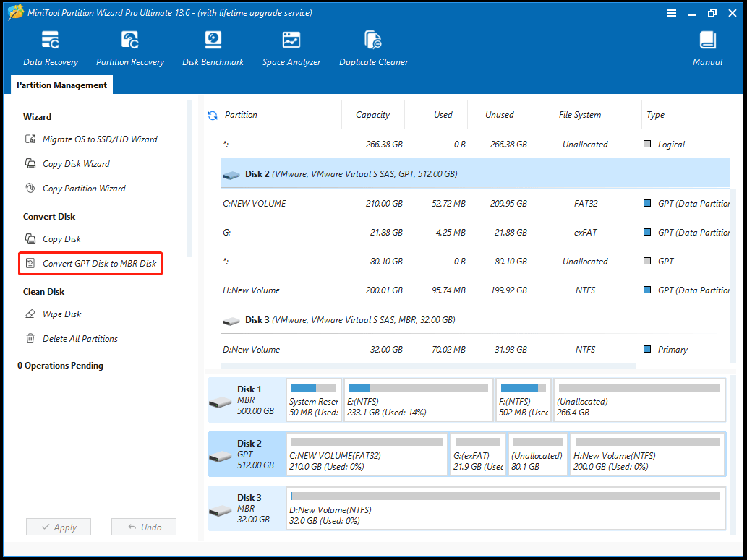
Task: Open Copy Partition Wizard
Action: tap(85, 188)
